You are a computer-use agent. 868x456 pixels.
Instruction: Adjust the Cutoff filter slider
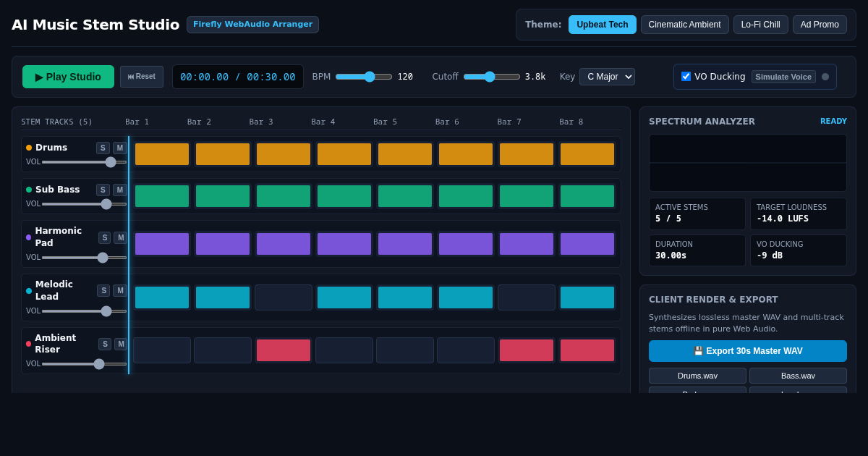(x=492, y=77)
